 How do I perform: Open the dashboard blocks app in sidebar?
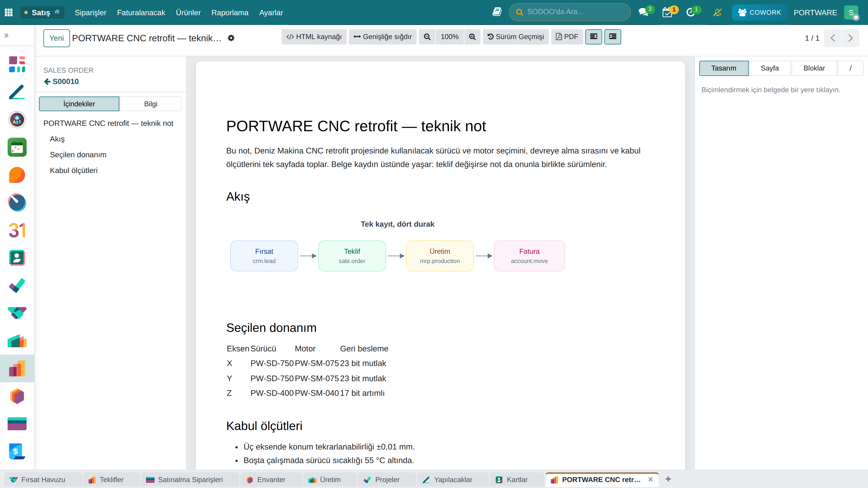tap(17, 64)
